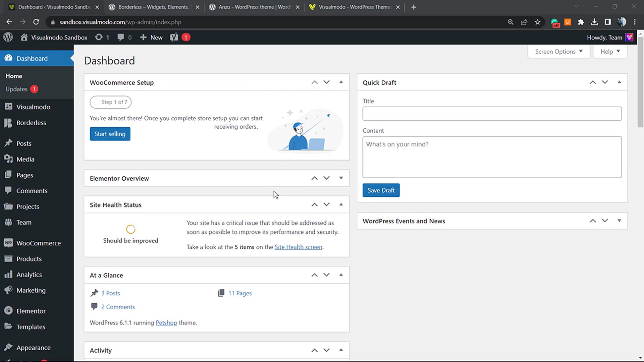The height and width of the screenshot is (362, 644).
Task: Select the Dashboard sidebar item
Action: [x=37, y=58]
